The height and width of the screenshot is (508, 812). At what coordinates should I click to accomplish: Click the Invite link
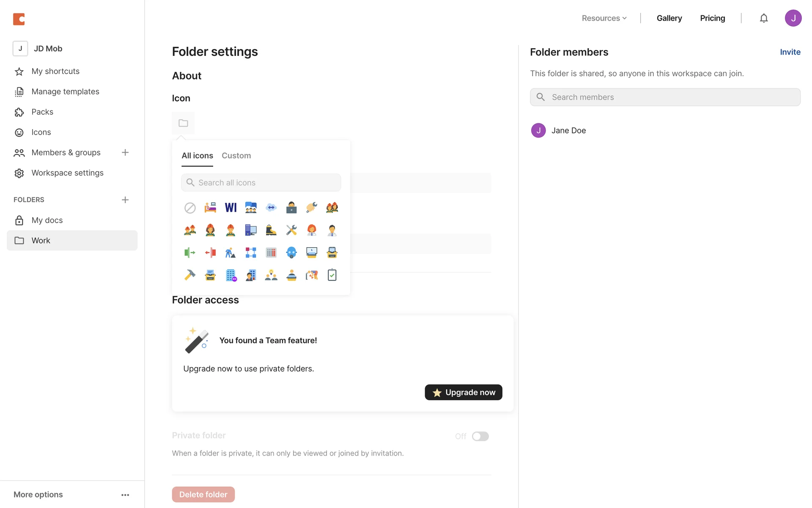[x=790, y=52]
